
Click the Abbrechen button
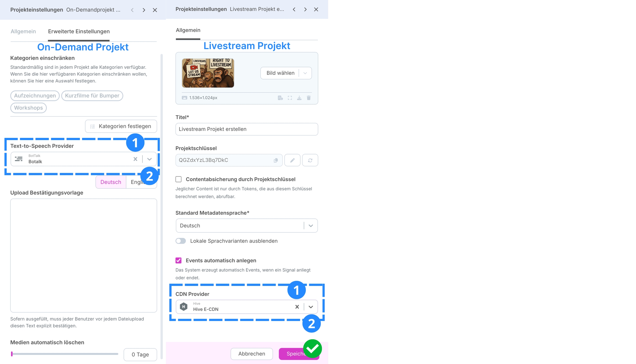point(252,354)
